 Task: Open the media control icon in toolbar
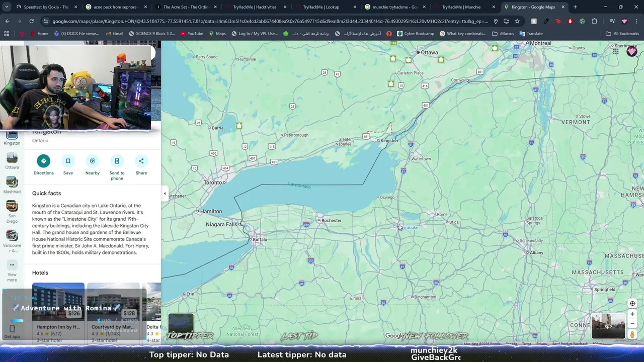click(612, 21)
